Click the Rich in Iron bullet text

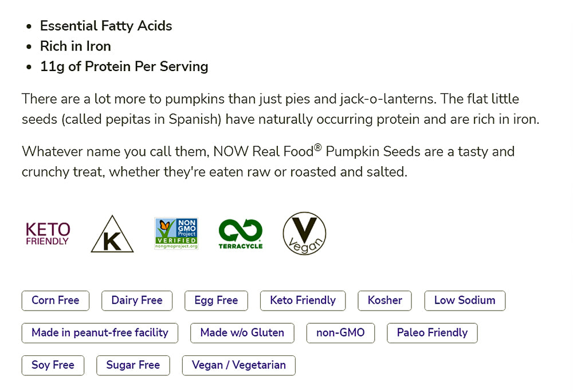76,46
